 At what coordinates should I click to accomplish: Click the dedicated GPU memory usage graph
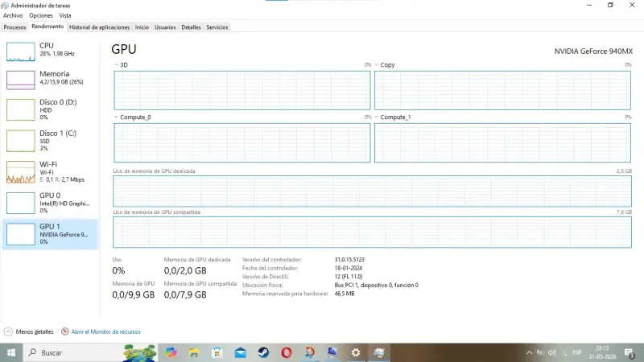372,191
